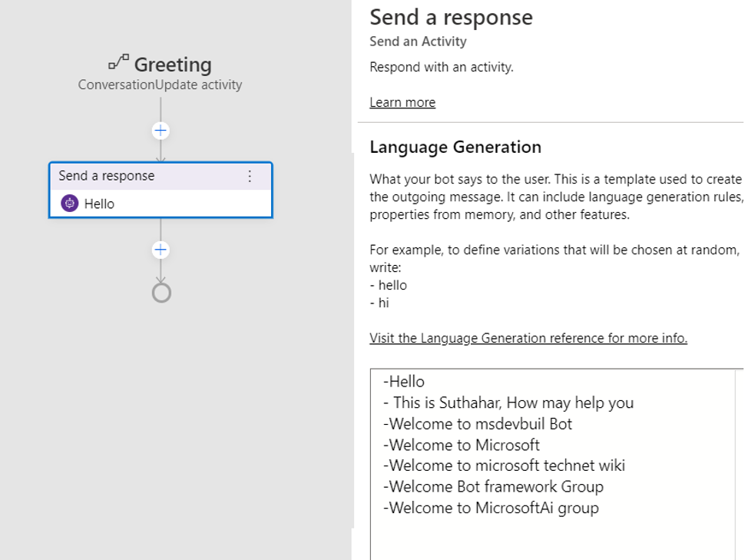Screen dimensions: 748x560
Task: Click the trigger flow icon beside Greeting
Action: click(119, 62)
